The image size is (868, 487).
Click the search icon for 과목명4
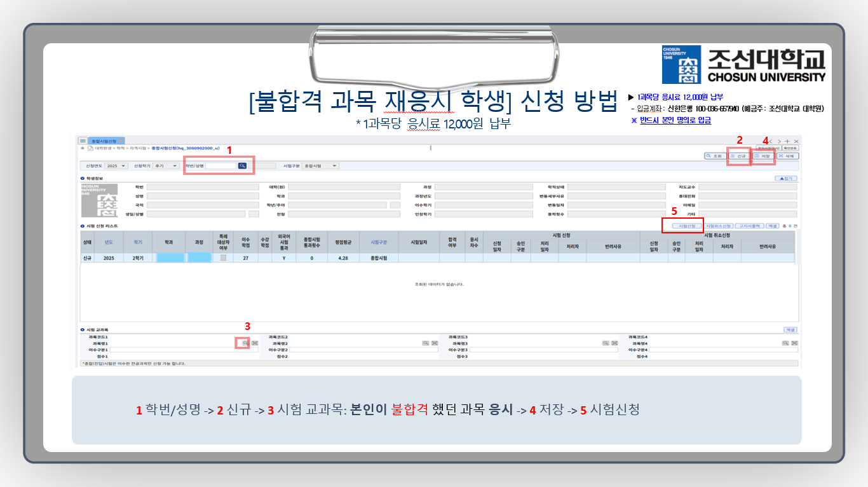[785, 343]
